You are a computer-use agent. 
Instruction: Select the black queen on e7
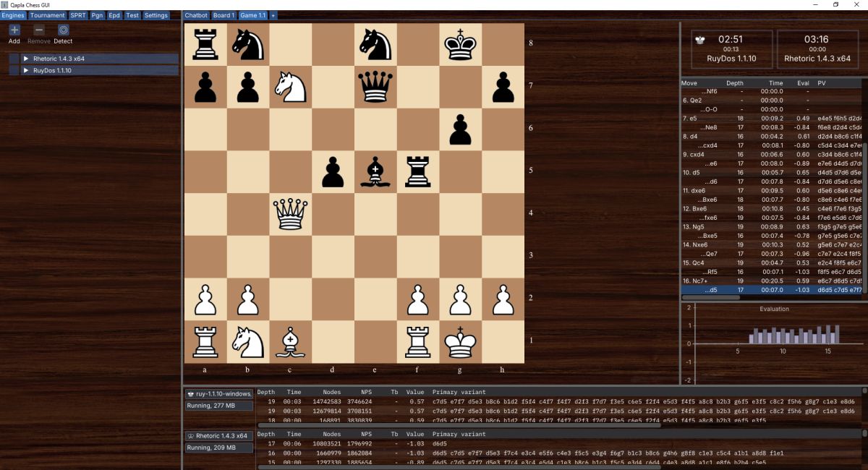375,87
